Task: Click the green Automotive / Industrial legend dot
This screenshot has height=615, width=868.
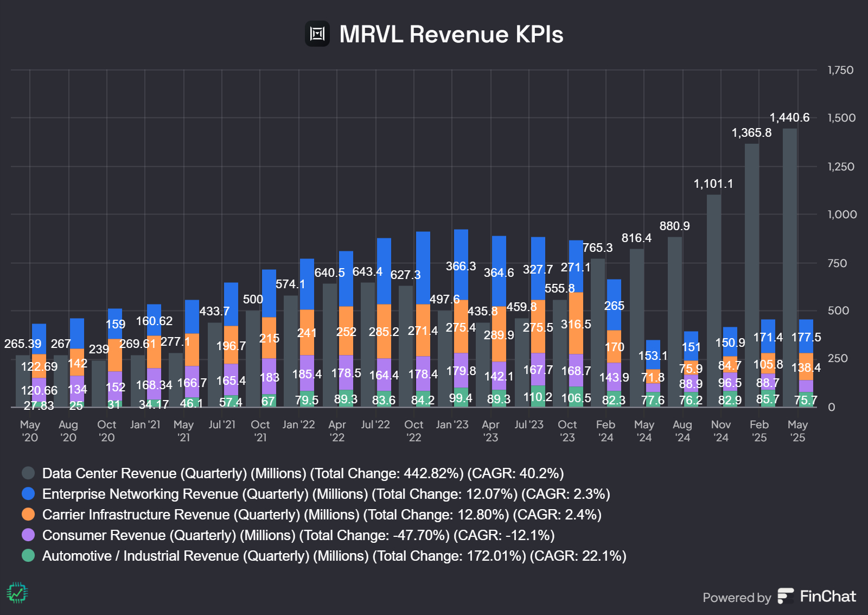Action: click(x=28, y=555)
